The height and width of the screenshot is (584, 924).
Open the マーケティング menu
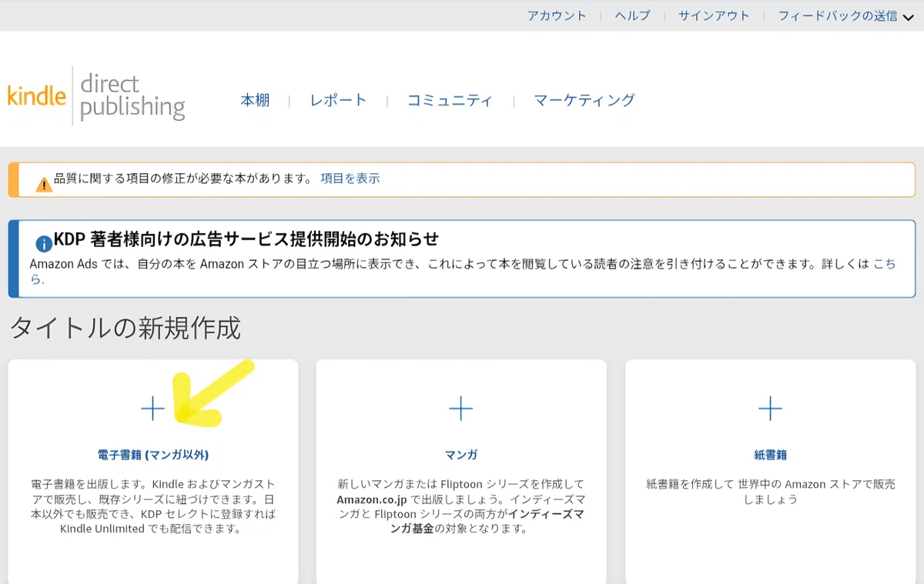pos(584,100)
